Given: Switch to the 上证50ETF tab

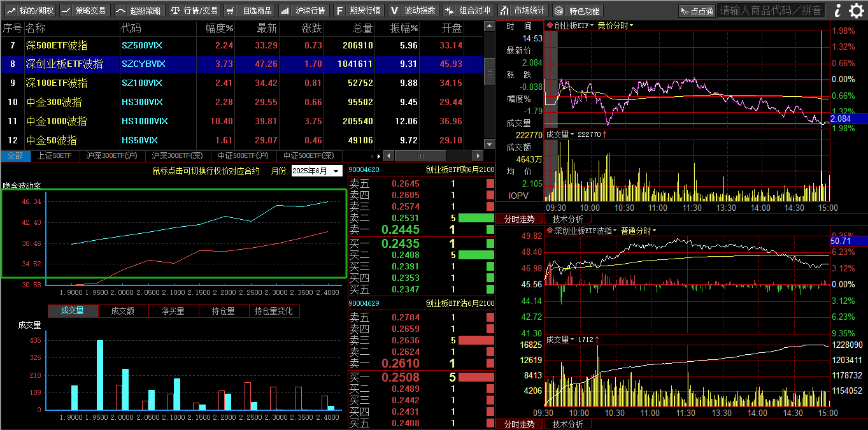Looking at the screenshot, I should coord(54,155).
